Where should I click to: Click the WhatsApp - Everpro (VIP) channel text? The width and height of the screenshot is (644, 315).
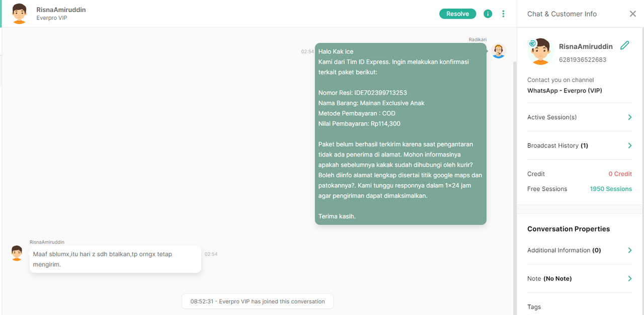[565, 91]
